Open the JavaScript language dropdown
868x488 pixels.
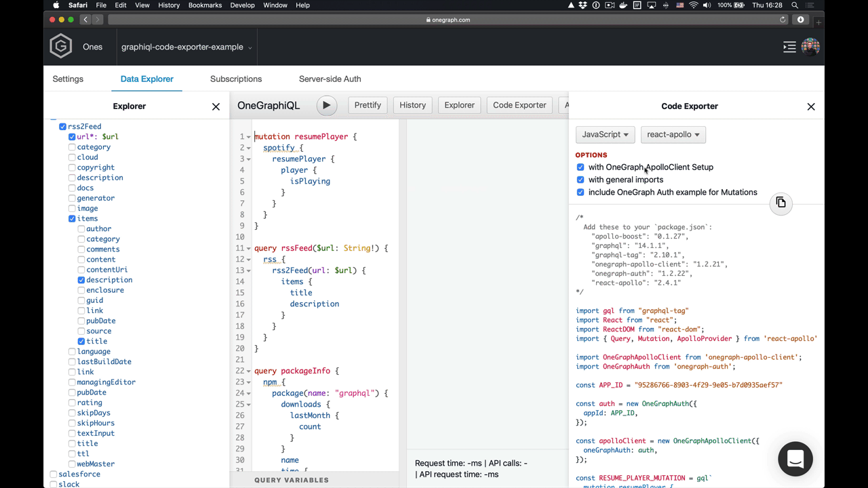[x=604, y=134]
